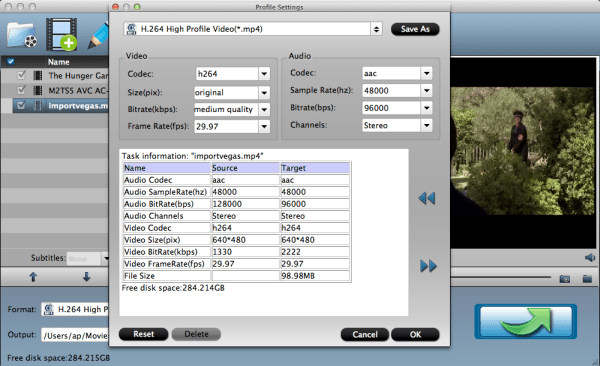
Task: Move item up with the up arrow
Action: click(33, 277)
